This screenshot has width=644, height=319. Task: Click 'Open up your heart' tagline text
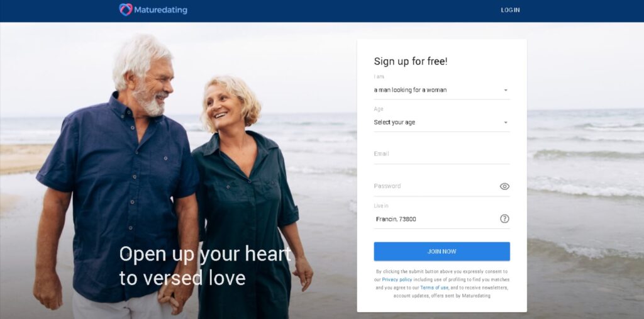205,254
